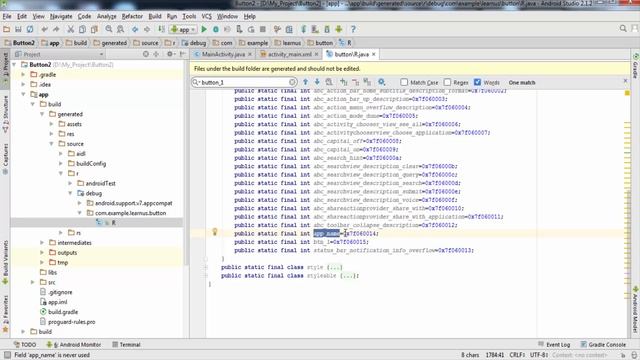Click the Open folder toolbar icon
The image size is (640, 360).
[x=6, y=29]
